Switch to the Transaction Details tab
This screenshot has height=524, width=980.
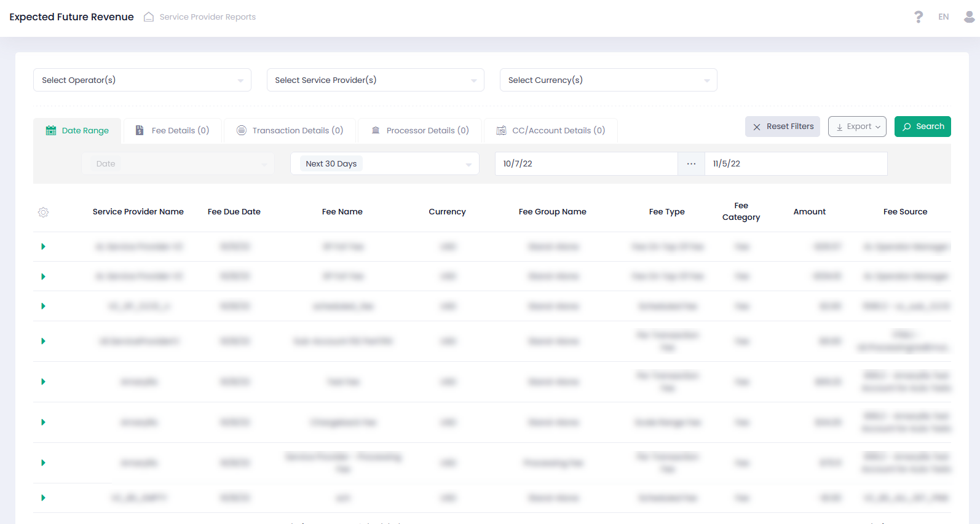click(290, 130)
